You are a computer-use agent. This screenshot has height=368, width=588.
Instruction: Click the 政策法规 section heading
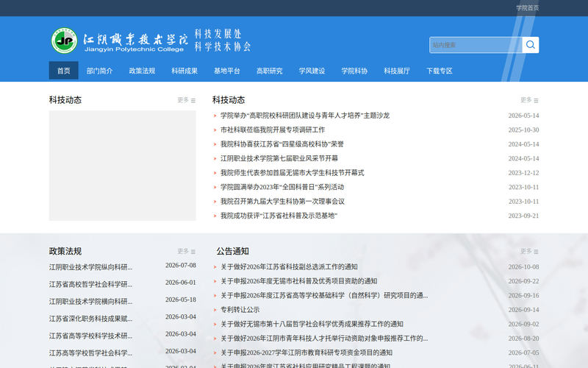pos(65,251)
